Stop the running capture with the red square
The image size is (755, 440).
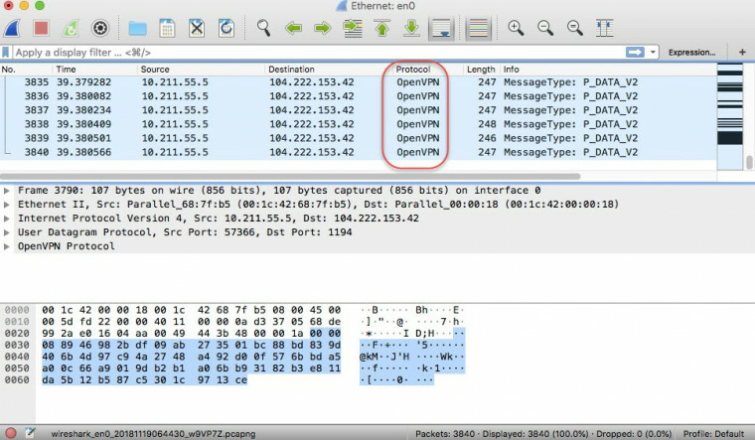click(x=41, y=28)
